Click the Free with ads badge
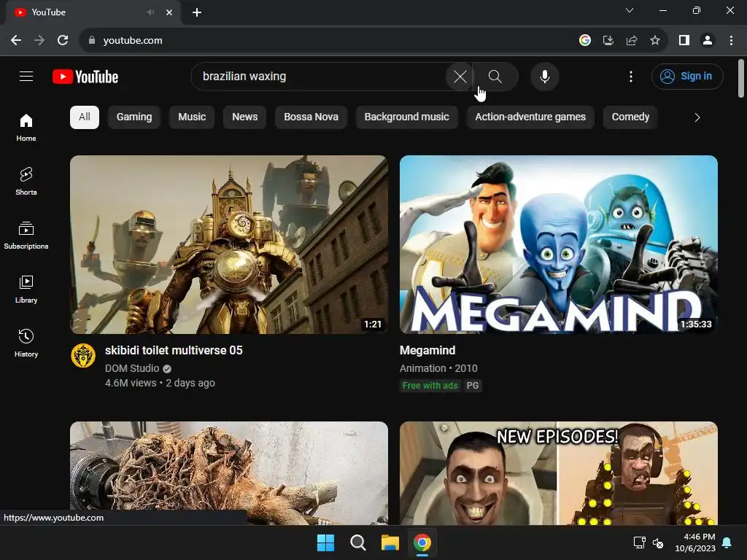This screenshot has width=747, height=560. tap(430, 386)
